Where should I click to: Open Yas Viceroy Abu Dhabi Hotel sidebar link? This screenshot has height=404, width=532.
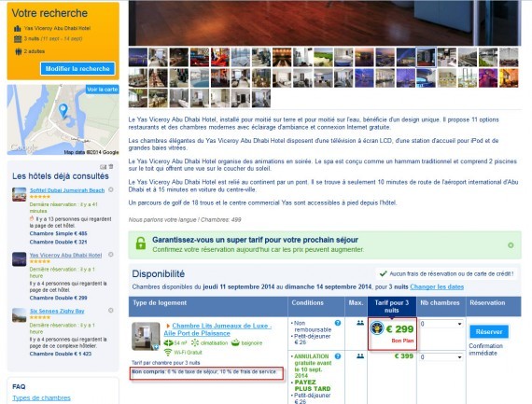[x=65, y=255]
